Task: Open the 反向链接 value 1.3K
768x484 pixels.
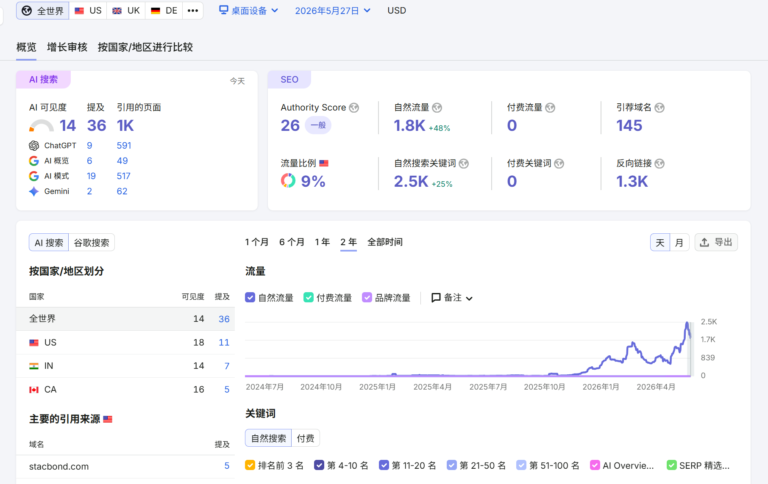Action: 632,182
